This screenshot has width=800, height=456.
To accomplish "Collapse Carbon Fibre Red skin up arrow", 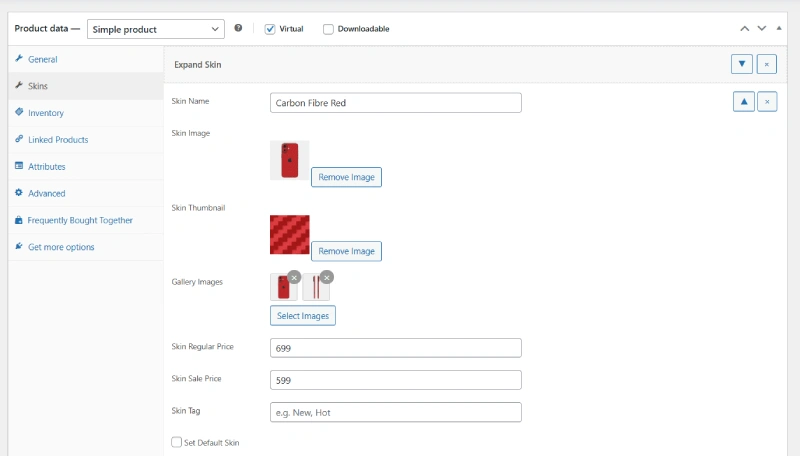I will tap(744, 102).
